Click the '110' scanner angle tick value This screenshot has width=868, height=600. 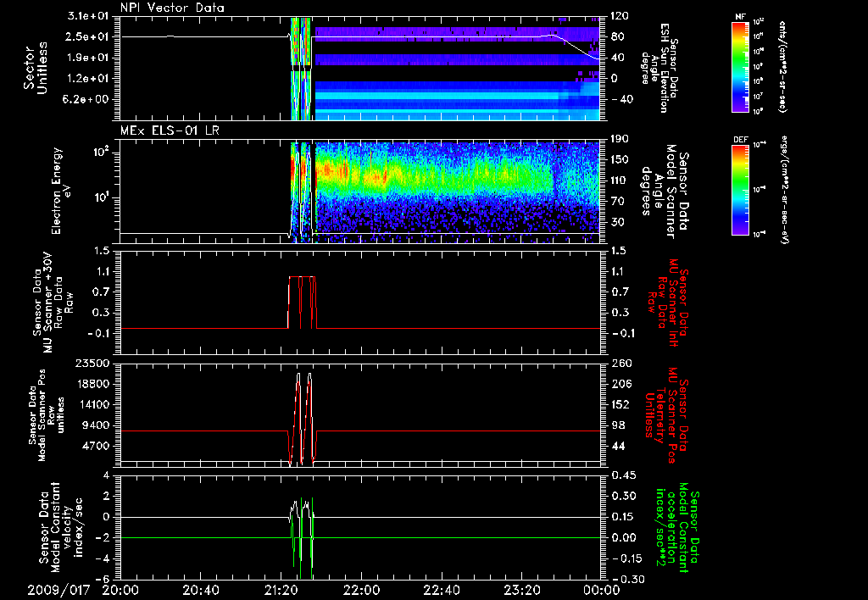click(x=620, y=181)
